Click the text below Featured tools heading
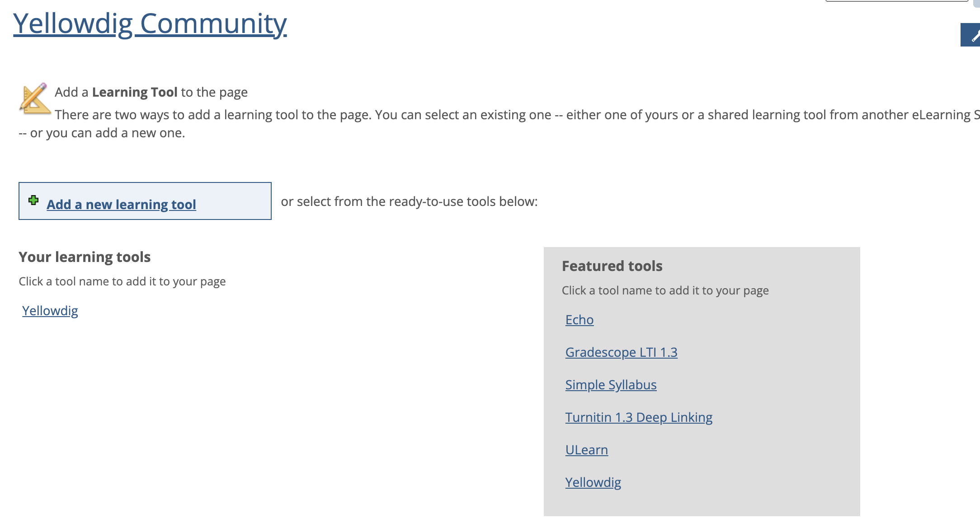 666,290
